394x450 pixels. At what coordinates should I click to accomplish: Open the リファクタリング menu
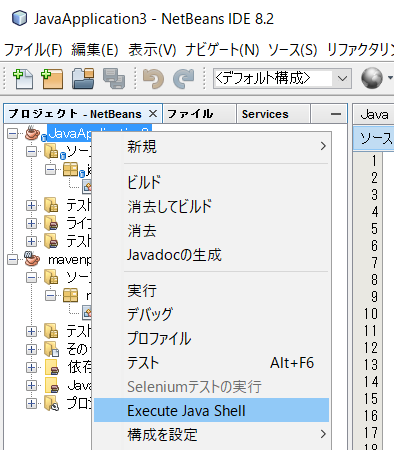[360, 50]
